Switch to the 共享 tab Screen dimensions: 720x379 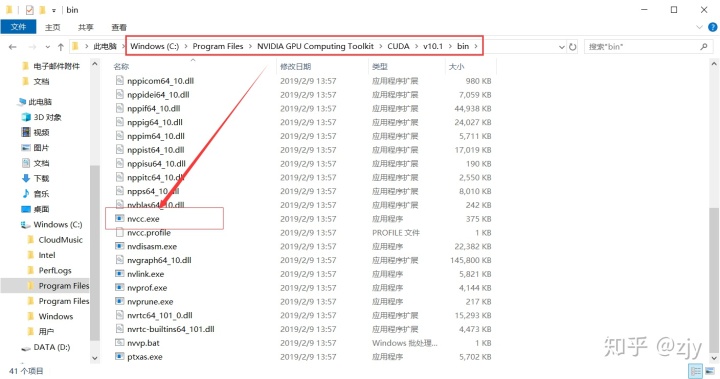click(86, 28)
